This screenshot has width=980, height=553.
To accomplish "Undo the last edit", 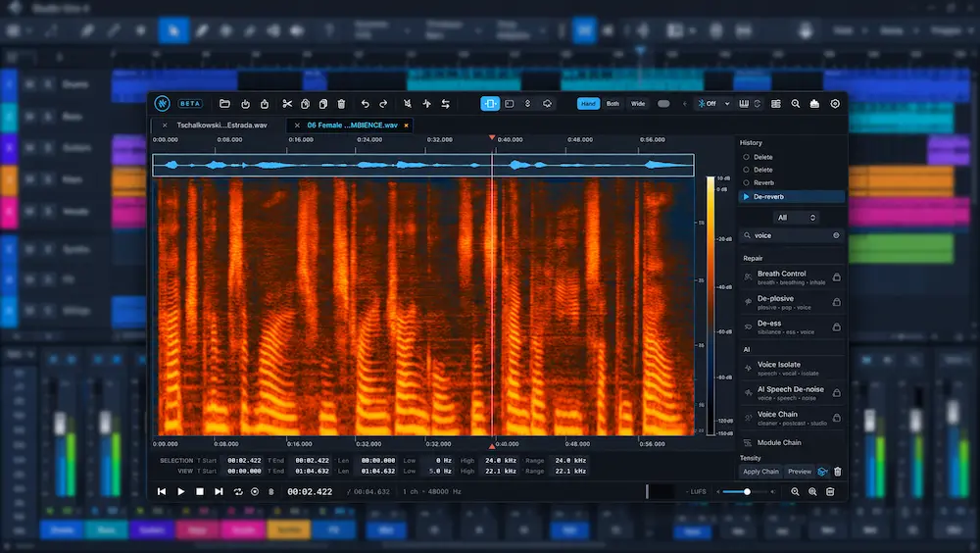I will (x=365, y=104).
